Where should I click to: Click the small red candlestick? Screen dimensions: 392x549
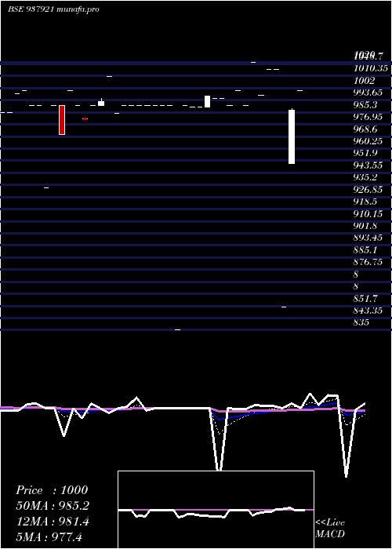coord(85,119)
